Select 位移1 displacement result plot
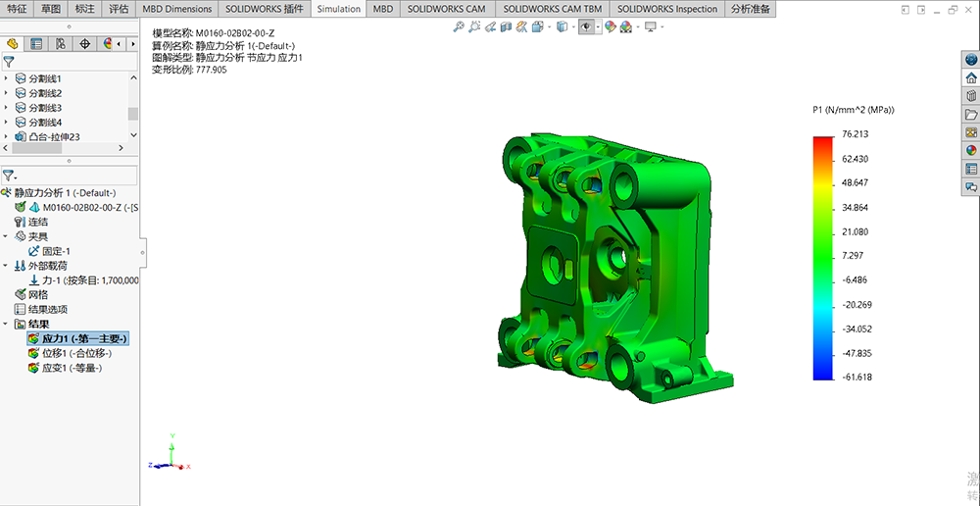Image resolution: width=980 pixels, height=506 pixels. click(x=74, y=353)
